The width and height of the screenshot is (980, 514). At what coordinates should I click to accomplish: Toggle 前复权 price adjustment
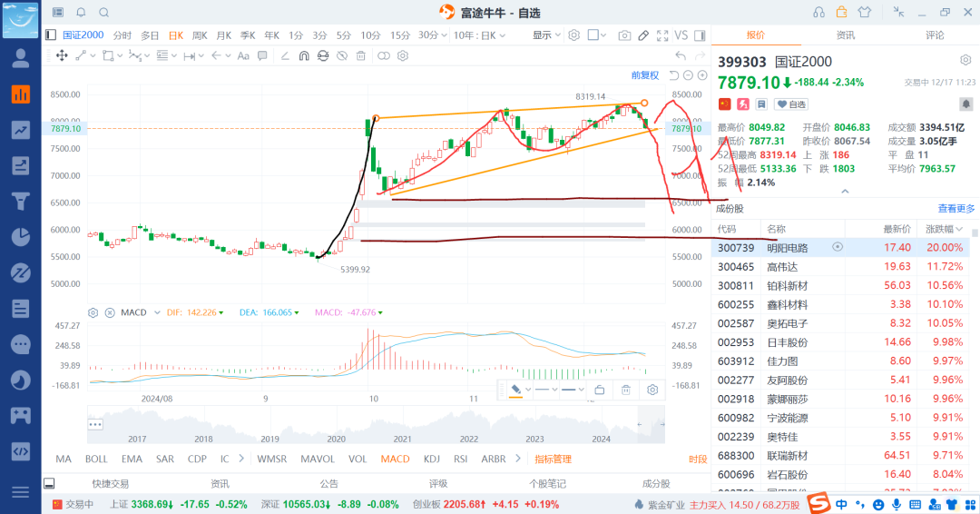click(645, 75)
